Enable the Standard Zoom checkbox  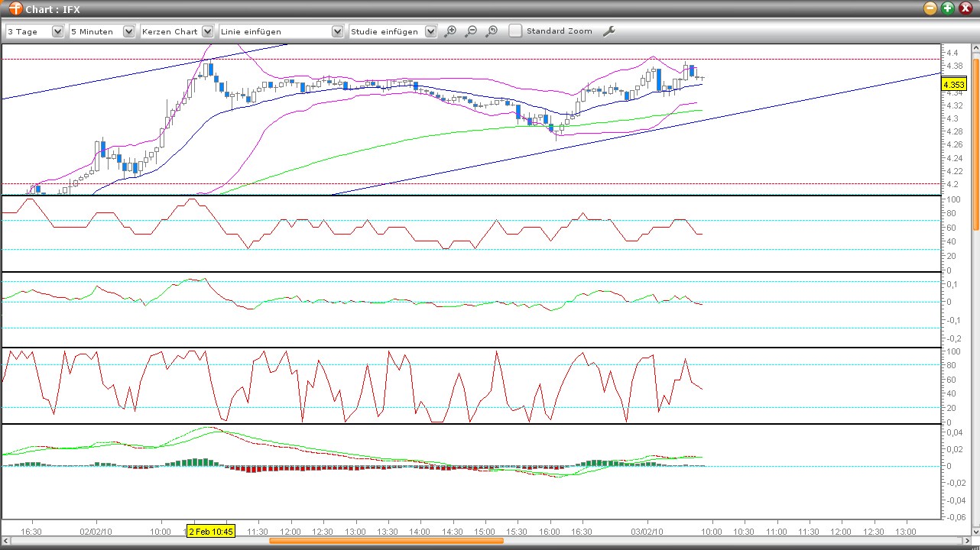[x=516, y=31]
